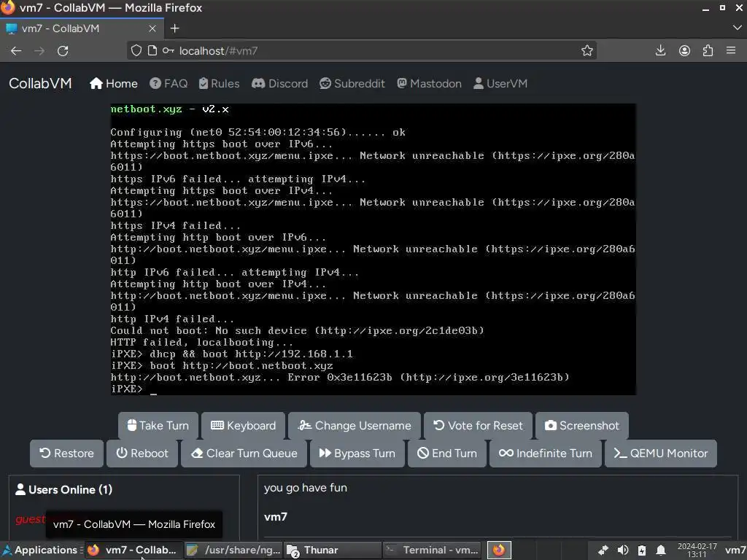
Task: Open the UserVM nav link
Action: (500, 84)
